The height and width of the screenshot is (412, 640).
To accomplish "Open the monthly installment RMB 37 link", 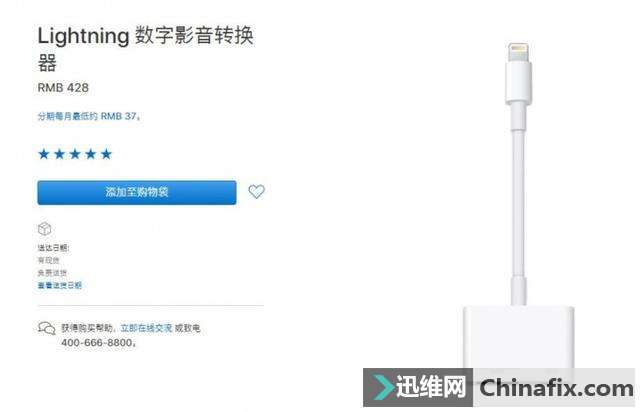I will click(x=89, y=116).
